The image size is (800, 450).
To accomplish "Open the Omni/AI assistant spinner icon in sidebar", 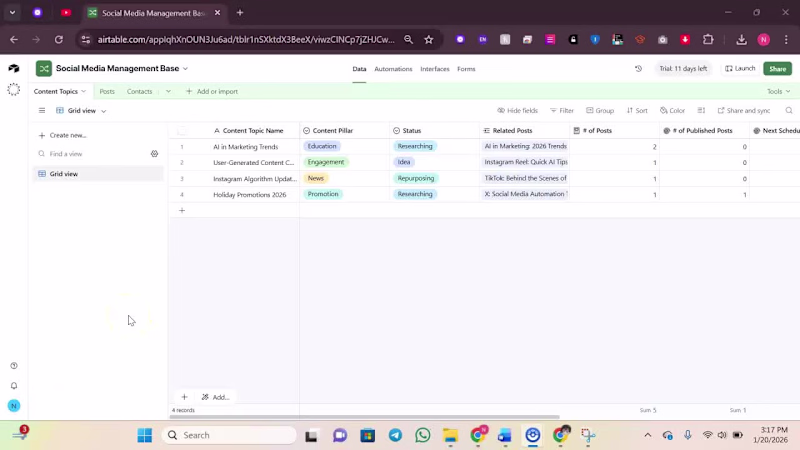I will (x=14, y=89).
